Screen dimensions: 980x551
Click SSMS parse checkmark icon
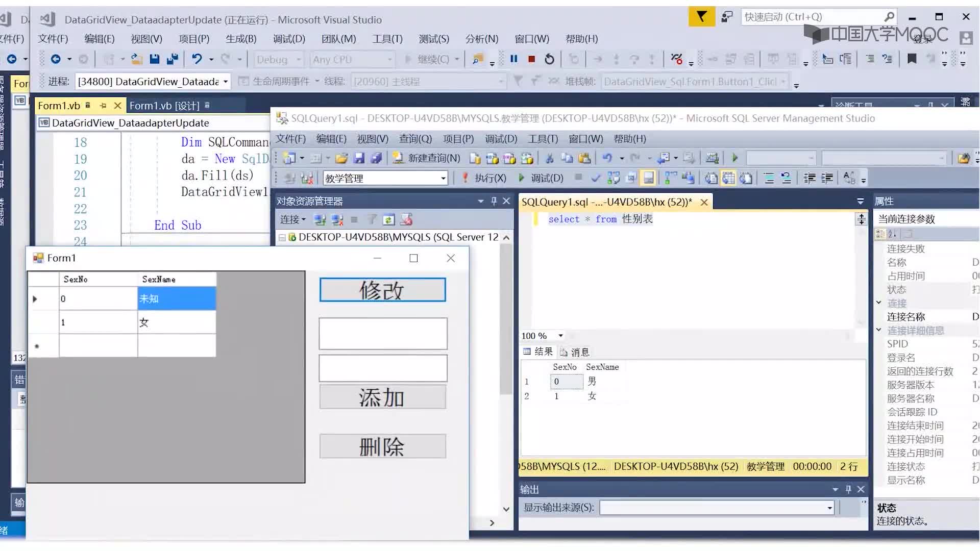point(596,178)
